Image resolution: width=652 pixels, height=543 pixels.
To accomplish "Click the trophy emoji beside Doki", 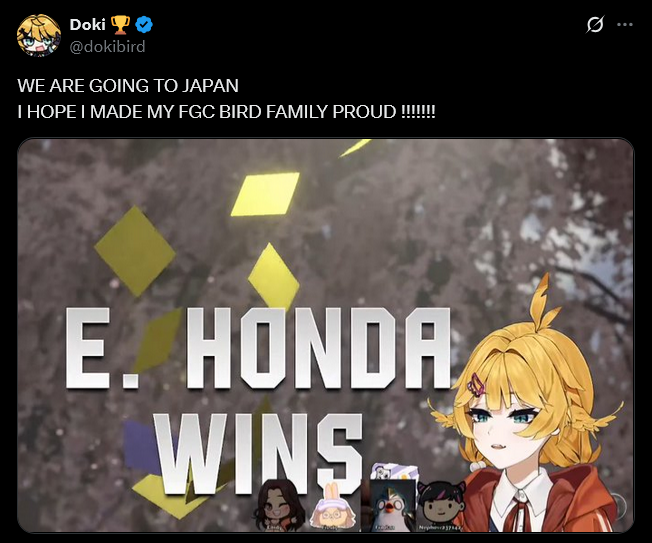I will tap(120, 25).
